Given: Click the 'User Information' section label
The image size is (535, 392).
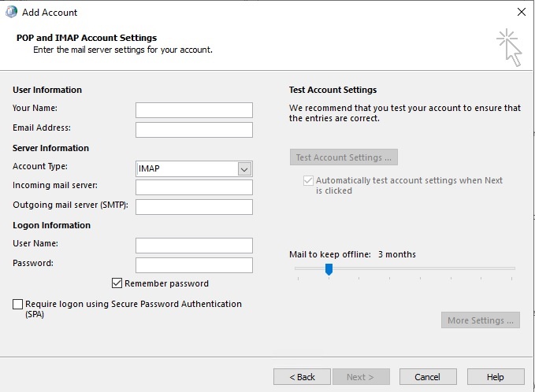Looking at the screenshot, I should [x=47, y=90].
